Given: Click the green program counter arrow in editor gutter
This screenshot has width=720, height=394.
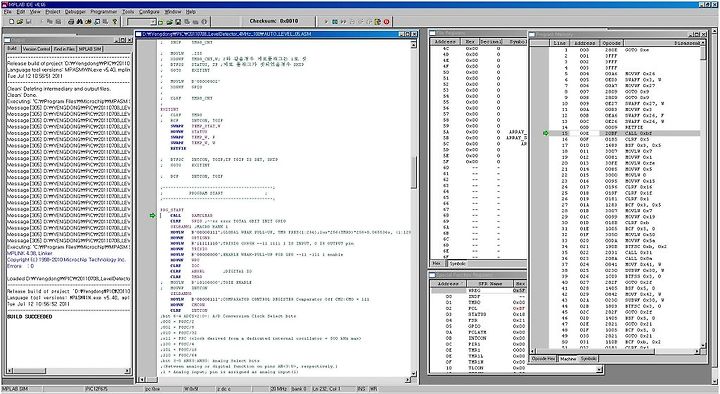Looking at the screenshot, I should click(x=152, y=215).
